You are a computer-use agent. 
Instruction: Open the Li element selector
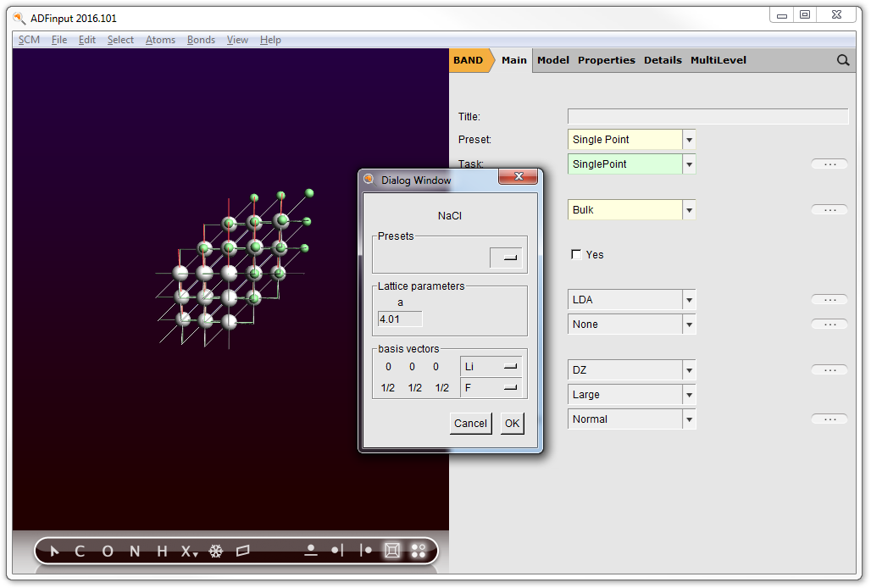(x=491, y=367)
